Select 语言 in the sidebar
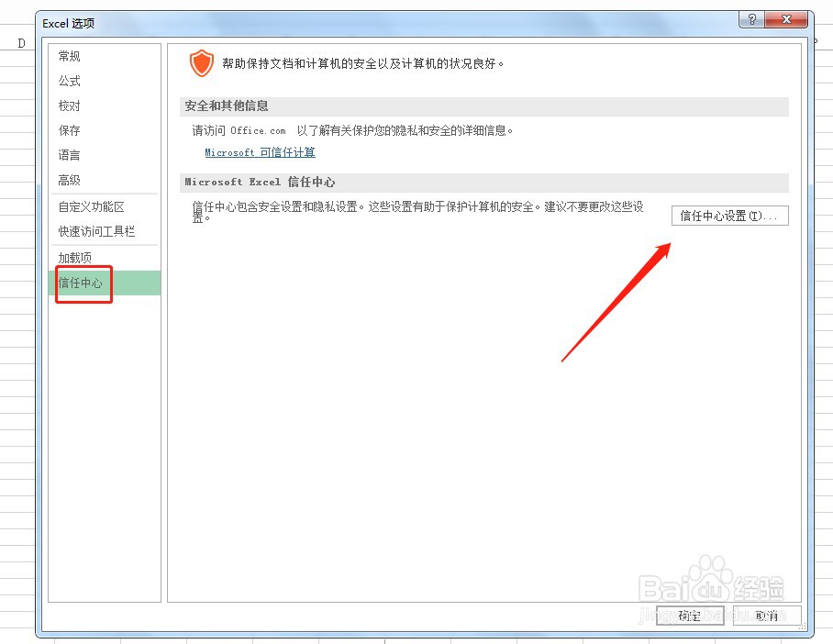This screenshot has height=644, width=833. (105, 155)
